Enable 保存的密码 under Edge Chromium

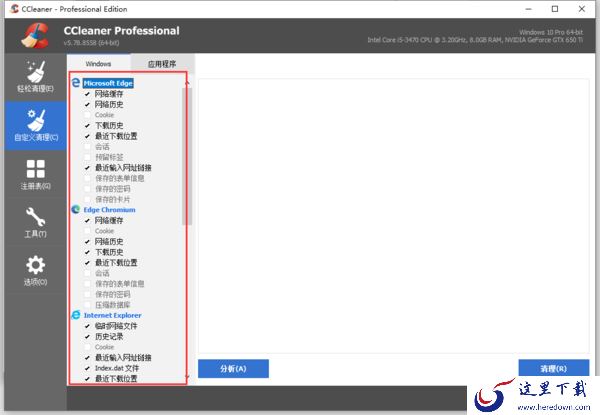[87, 294]
